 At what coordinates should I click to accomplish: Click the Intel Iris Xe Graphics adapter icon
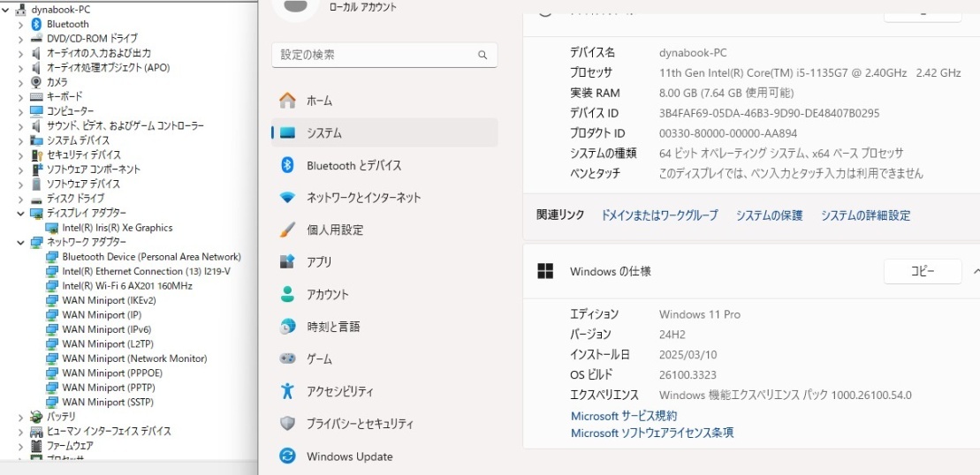point(52,228)
